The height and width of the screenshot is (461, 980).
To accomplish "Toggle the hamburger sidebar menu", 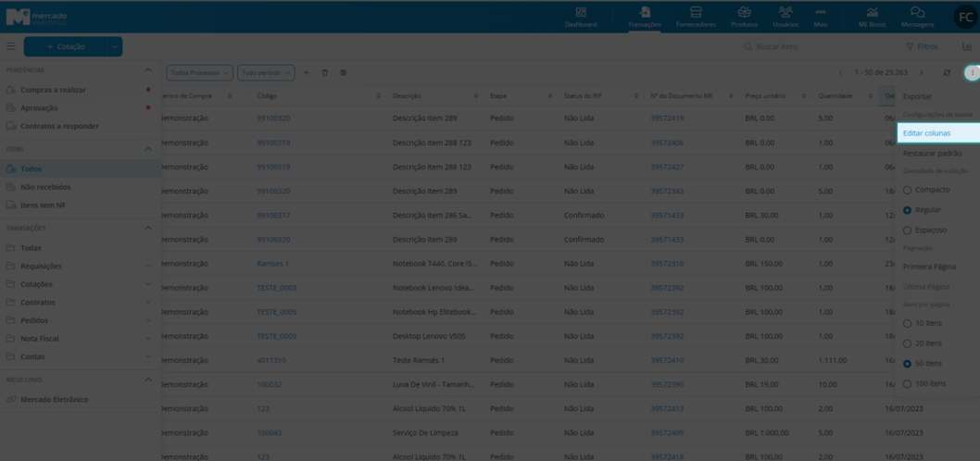I will [x=10, y=46].
